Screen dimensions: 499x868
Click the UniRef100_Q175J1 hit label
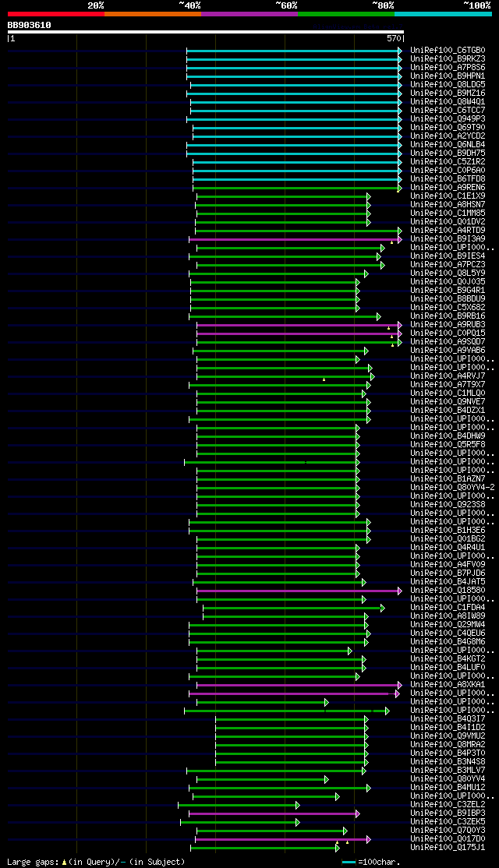click(x=448, y=848)
